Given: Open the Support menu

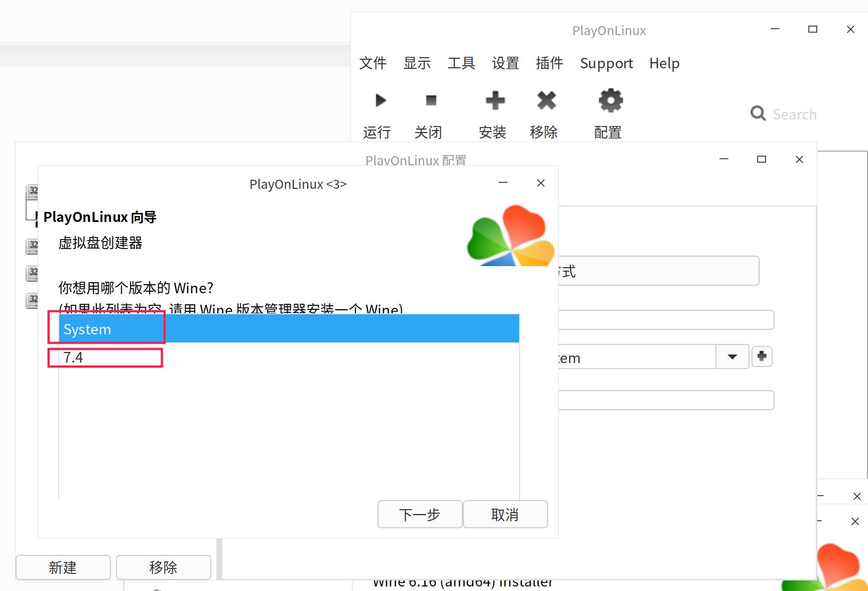Looking at the screenshot, I should (606, 63).
